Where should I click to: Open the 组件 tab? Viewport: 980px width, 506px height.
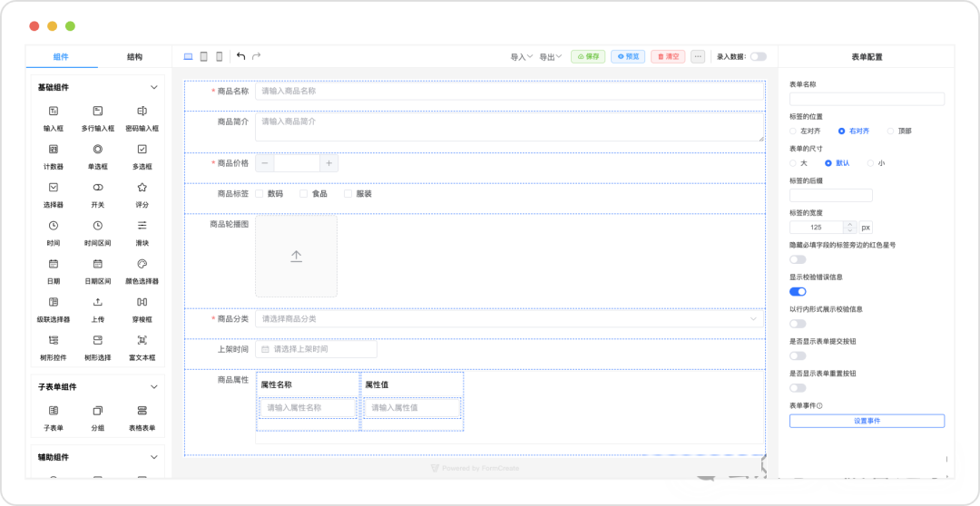point(61,56)
